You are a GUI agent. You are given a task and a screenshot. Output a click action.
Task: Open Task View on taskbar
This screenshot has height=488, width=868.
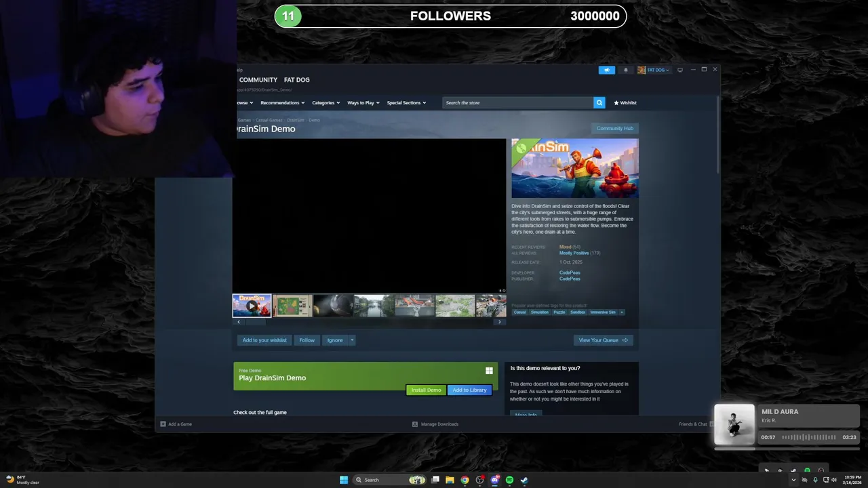tap(435, 480)
